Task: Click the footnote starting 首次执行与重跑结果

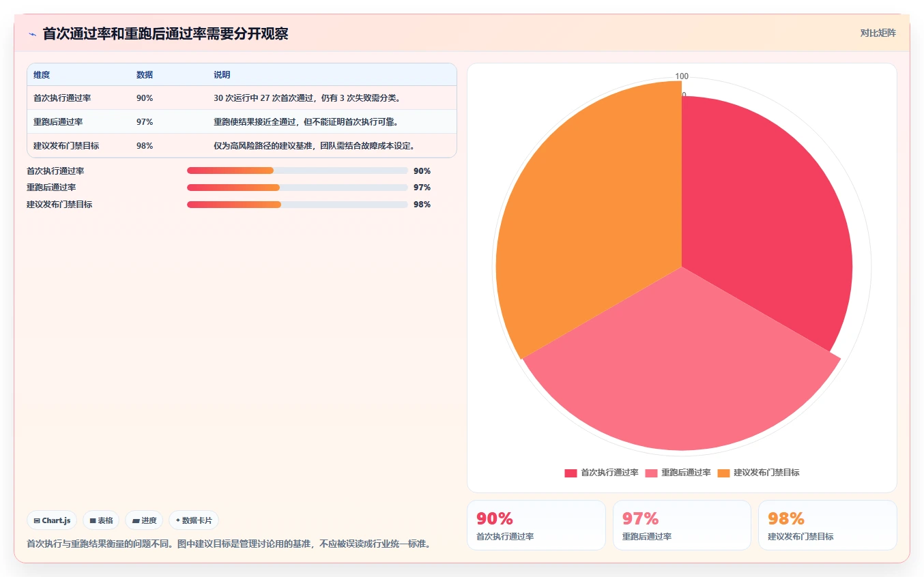Action: coord(229,544)
